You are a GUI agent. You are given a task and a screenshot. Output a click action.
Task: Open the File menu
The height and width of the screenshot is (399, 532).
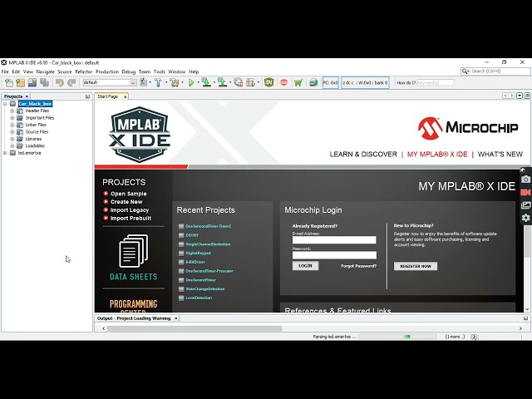pyautogui.click(x=5, y=72)
